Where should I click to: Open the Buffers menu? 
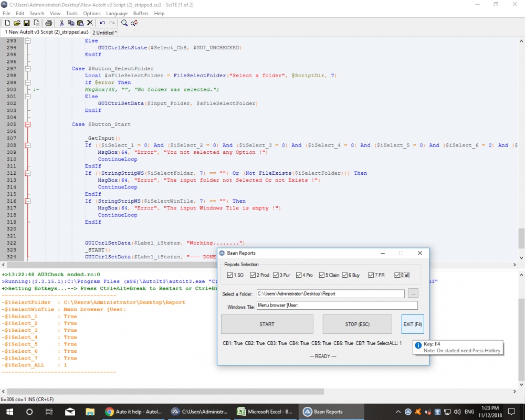tap(141, 14)
